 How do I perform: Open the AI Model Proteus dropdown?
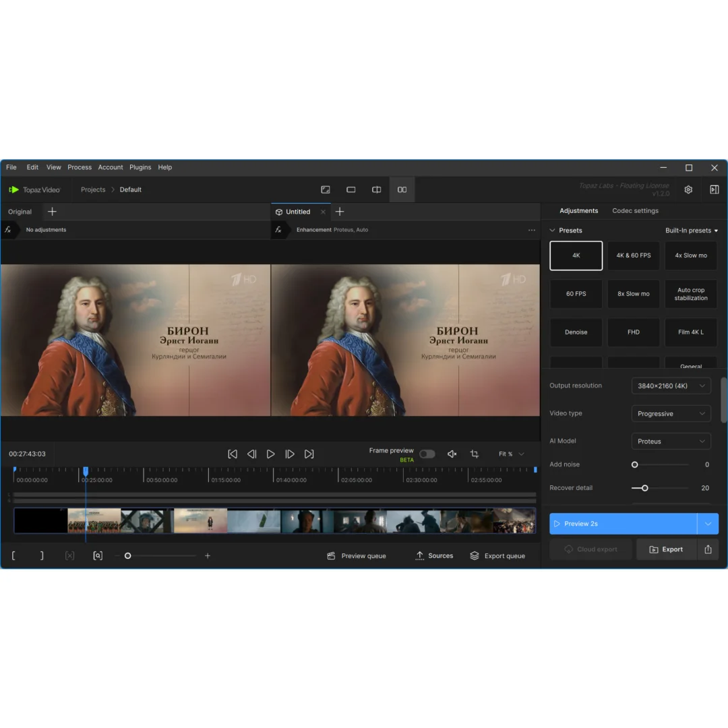pyautogui.click(x=671, y=442)
